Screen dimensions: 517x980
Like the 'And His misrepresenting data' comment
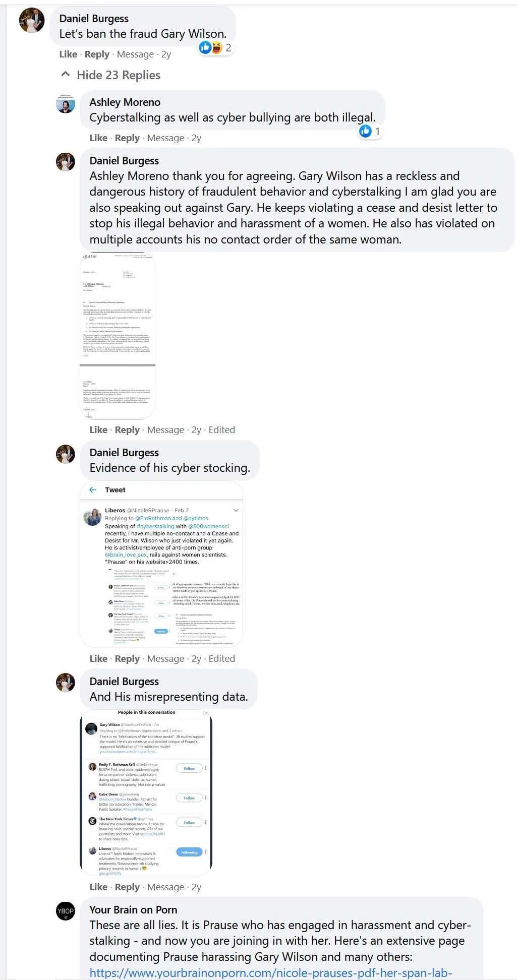click(x=98, y=887)
